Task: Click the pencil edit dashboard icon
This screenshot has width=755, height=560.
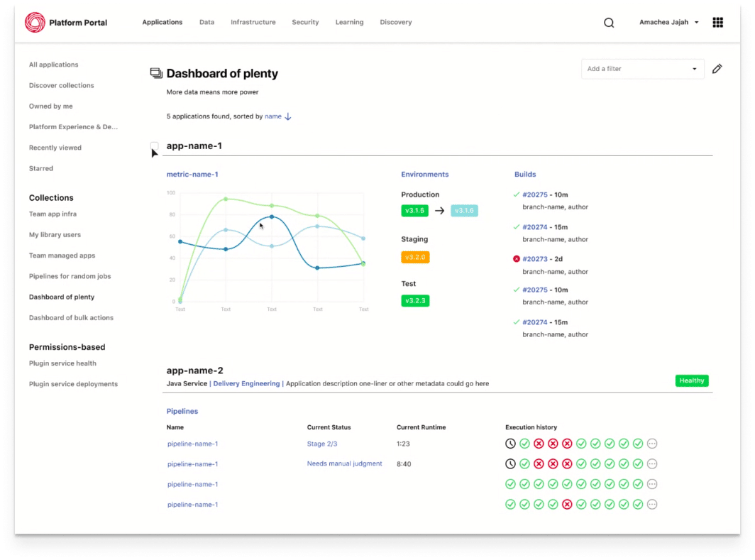Action: [x=717, y=69]
